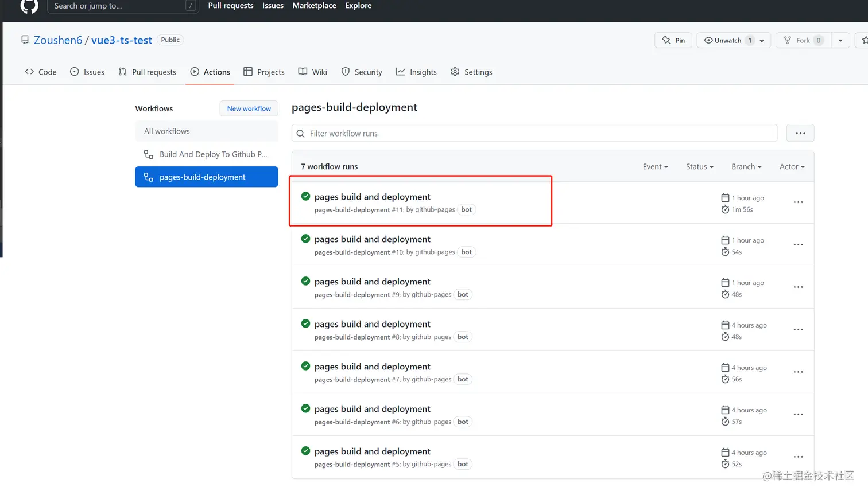Open run #11 pages build and deployment

(x=373, y=197)
